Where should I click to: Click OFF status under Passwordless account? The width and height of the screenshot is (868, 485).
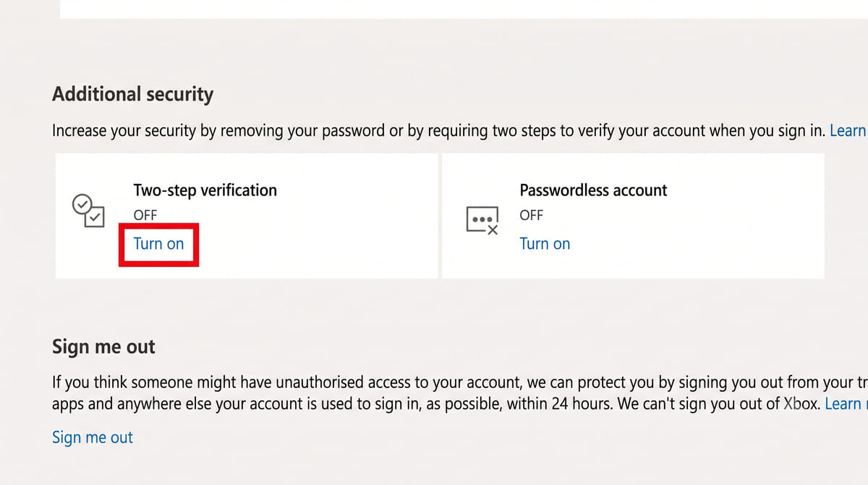(x=532, y=215)
